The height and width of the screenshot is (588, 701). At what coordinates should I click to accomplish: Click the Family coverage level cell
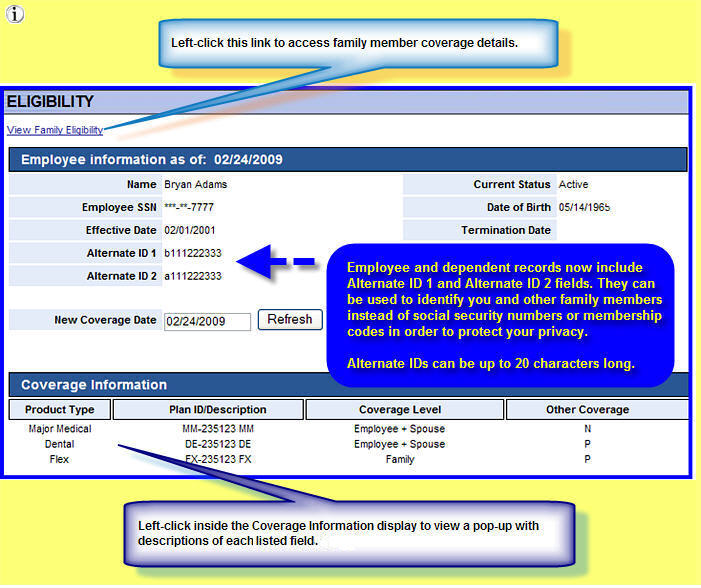pyautogui.click(x=400, y=459)
